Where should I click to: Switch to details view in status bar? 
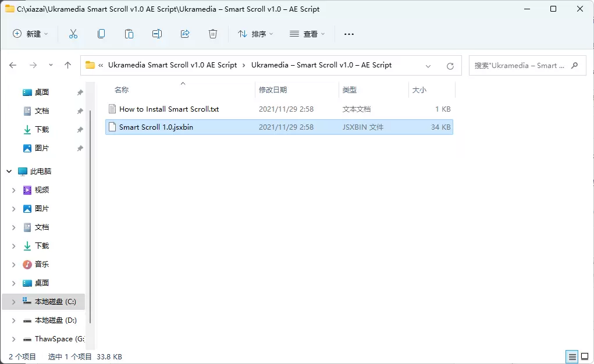pos(572,356)
